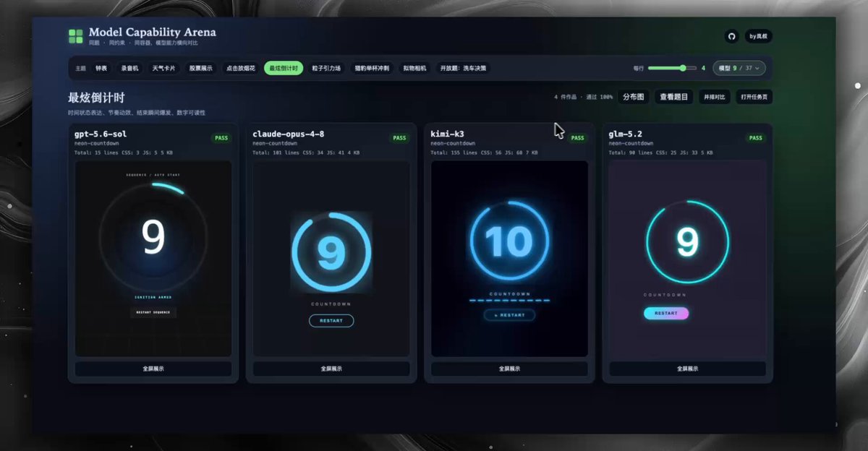Select the 开放题：洗车决策 topic tab
Viewport: 868px width, 451px height.
click(x=464, y=68)
